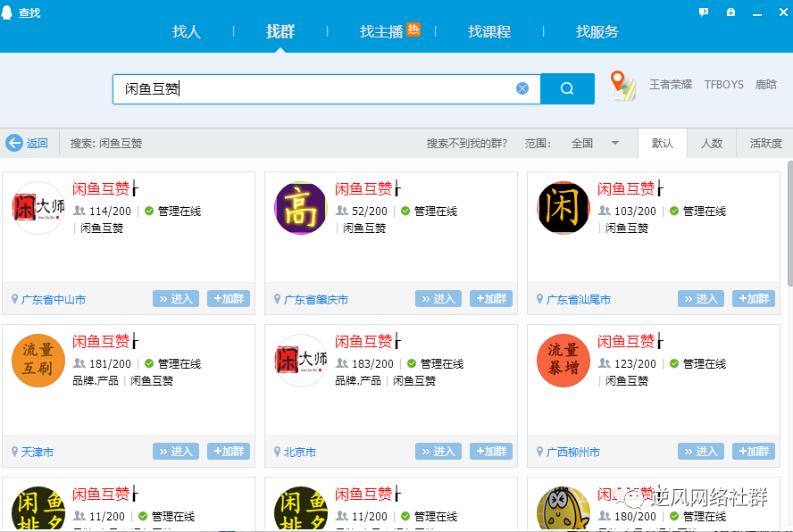Image resolution: width=793 pixels, height=532 pixels.
Task: Click location pin for 广东省中山市
Action: [x=14, y=299]
